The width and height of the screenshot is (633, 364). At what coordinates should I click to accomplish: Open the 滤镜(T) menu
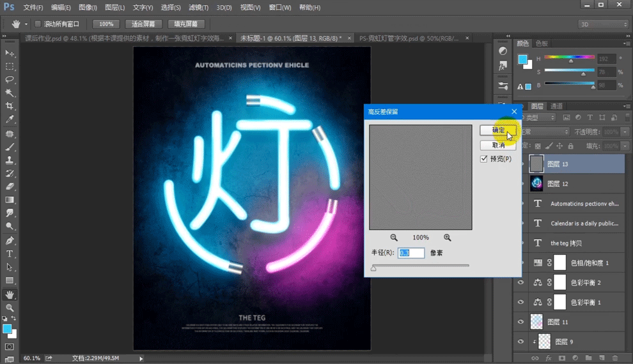coord(199,8)
